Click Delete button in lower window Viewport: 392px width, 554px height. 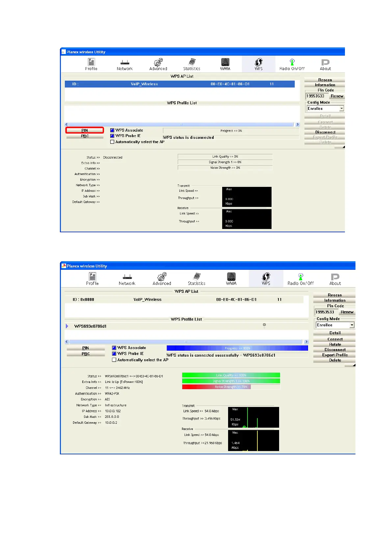click(x=334, y=360)
